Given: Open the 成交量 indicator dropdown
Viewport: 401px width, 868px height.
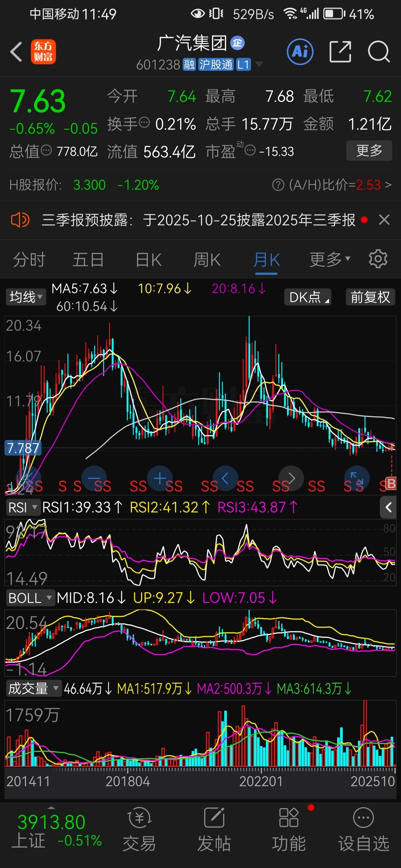Looking at the screenshot, I should [x=33, y=688].
